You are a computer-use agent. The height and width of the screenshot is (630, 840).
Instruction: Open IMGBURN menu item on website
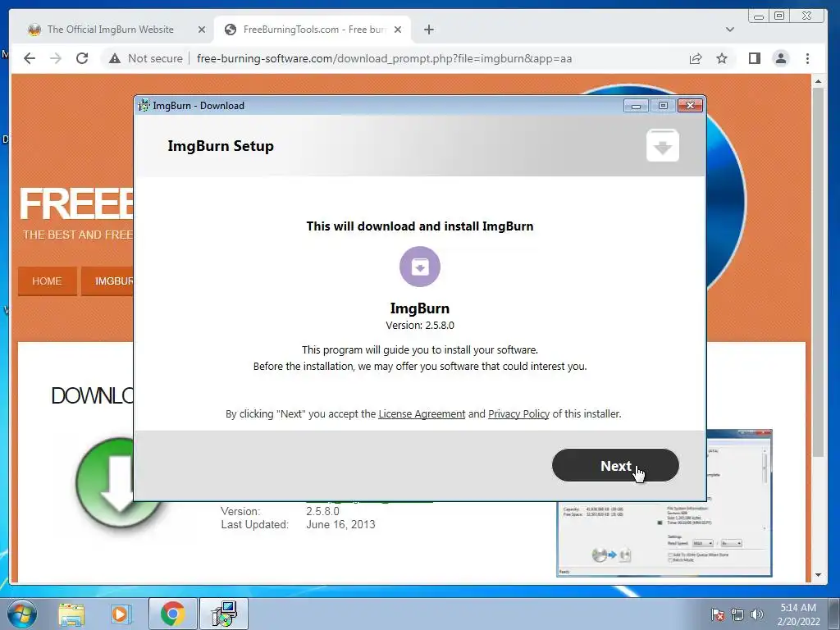107,281
